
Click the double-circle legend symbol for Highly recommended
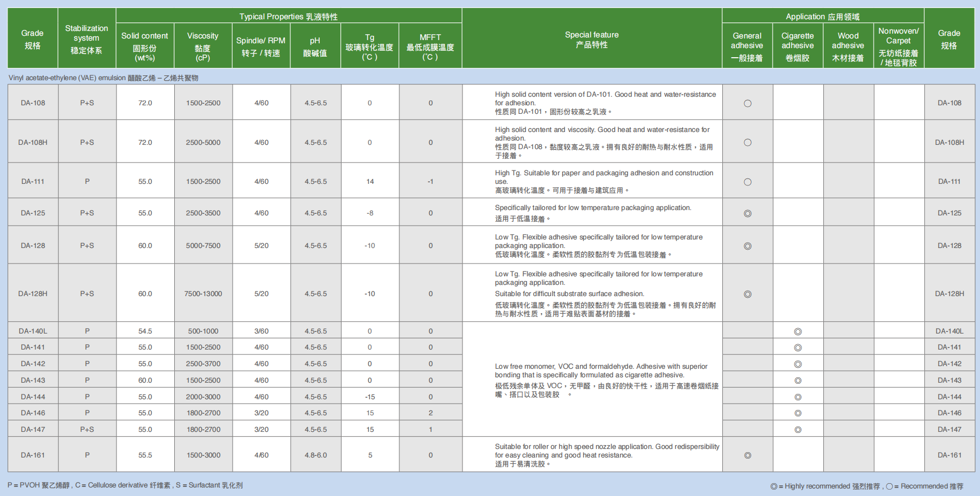774,486
